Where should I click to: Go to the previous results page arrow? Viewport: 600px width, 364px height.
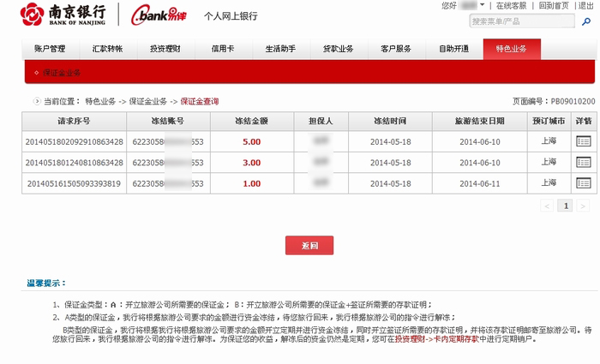click(548, 206)
